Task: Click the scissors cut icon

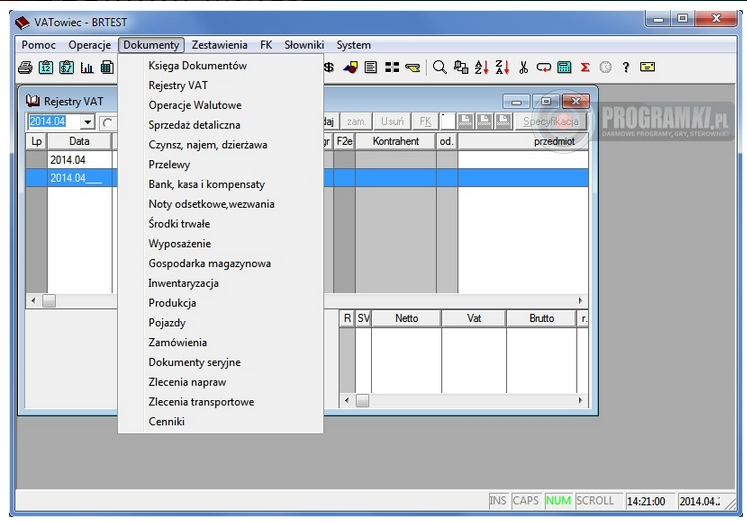Action: [524, 67]
